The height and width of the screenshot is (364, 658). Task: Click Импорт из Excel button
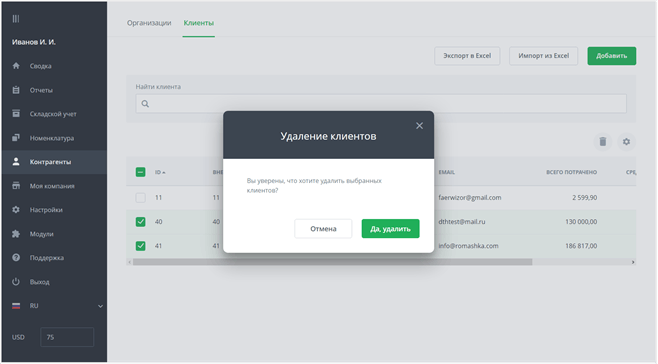click(543, 56)
